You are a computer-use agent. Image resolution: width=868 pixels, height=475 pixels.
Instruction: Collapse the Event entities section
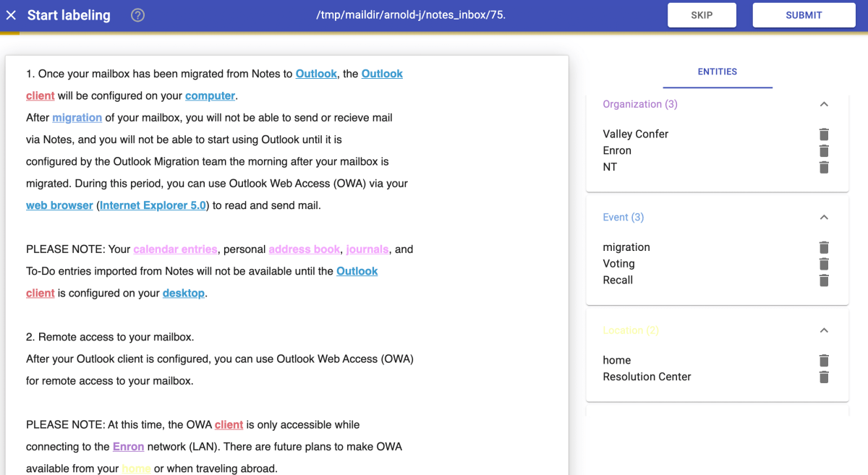(824, 216)
